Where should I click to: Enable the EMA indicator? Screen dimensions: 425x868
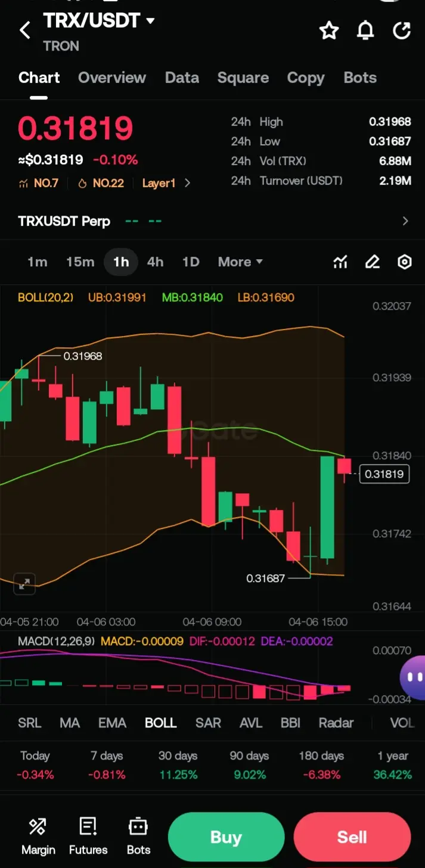click(x=113, y=723)
